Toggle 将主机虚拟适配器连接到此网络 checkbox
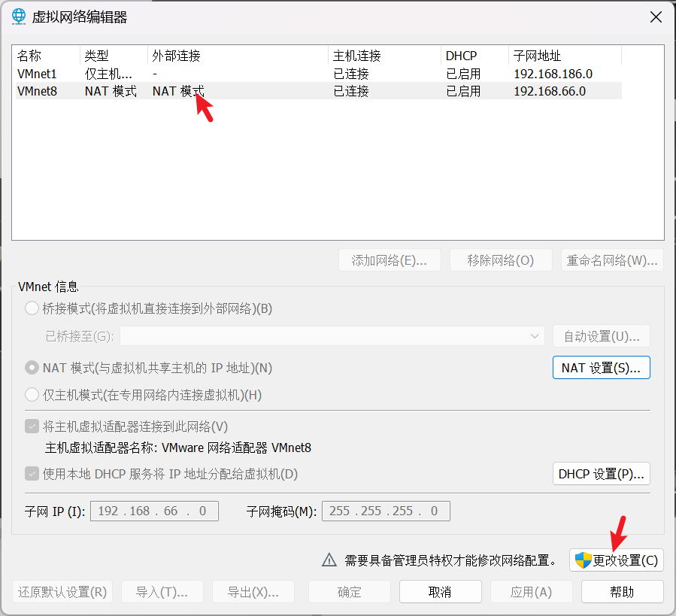676x616 pixels. (32, 426)
